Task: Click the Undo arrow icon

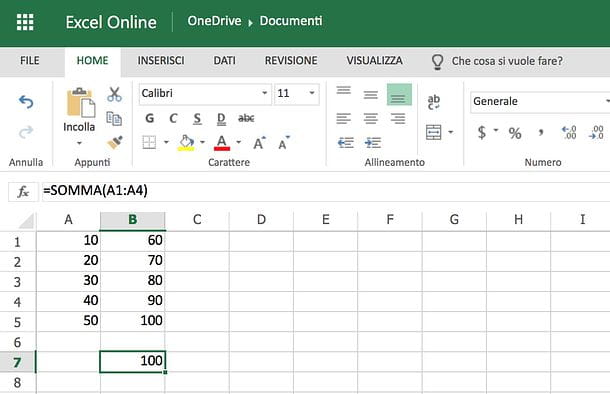Action: (26, 102)
